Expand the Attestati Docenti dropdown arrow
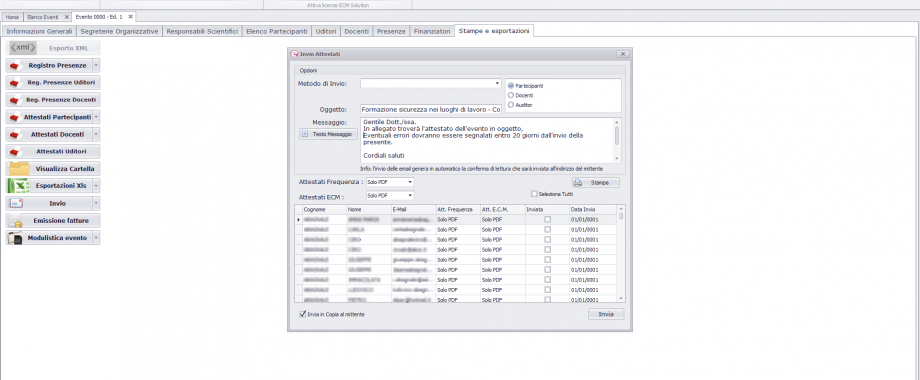The width and height of the screenshot is (920, 380). (x=96, y=134)
